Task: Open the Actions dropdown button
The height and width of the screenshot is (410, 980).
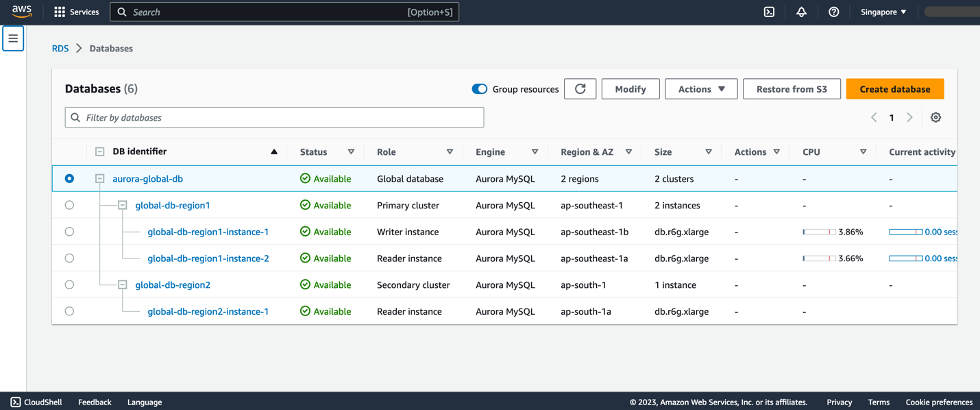Action: 701,88
